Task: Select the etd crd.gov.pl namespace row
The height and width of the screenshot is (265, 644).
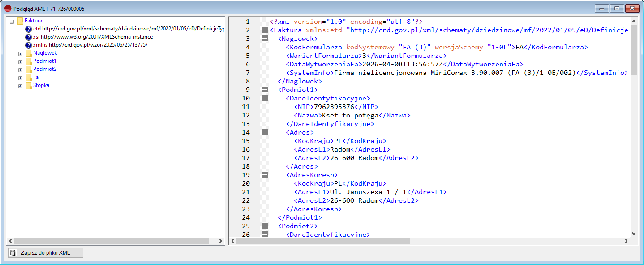Action: 129,29
